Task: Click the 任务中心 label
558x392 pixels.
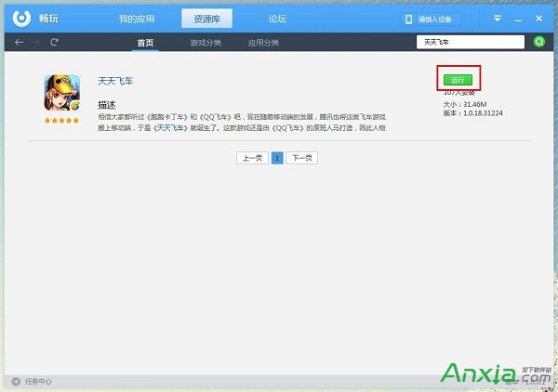Action: point(38,382)
